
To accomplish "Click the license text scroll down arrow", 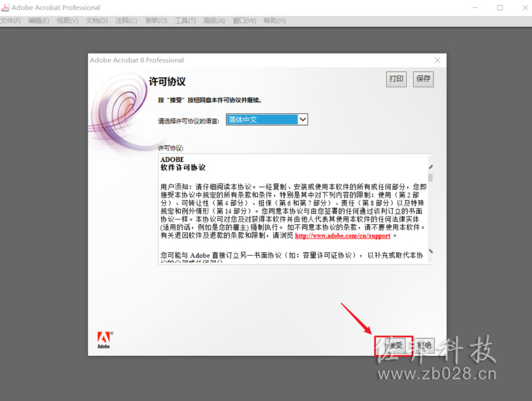I will [431, 251].
